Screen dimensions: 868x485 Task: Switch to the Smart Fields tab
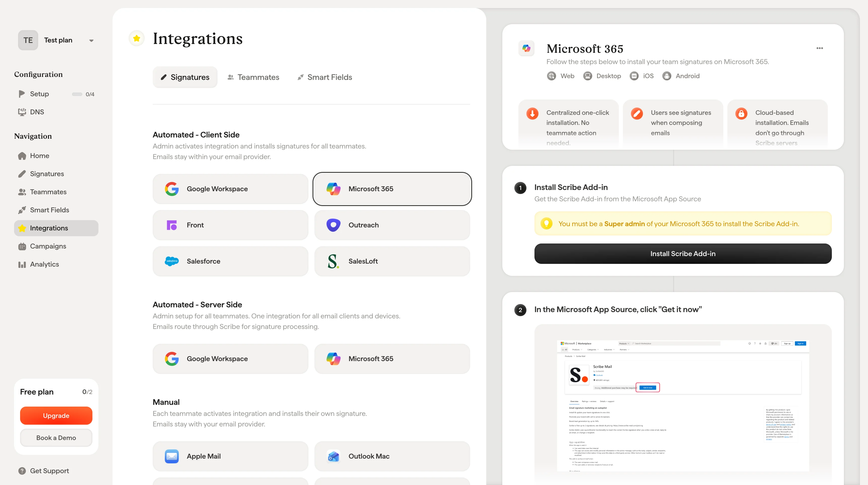pyautogui.click(x=325, y=77)
